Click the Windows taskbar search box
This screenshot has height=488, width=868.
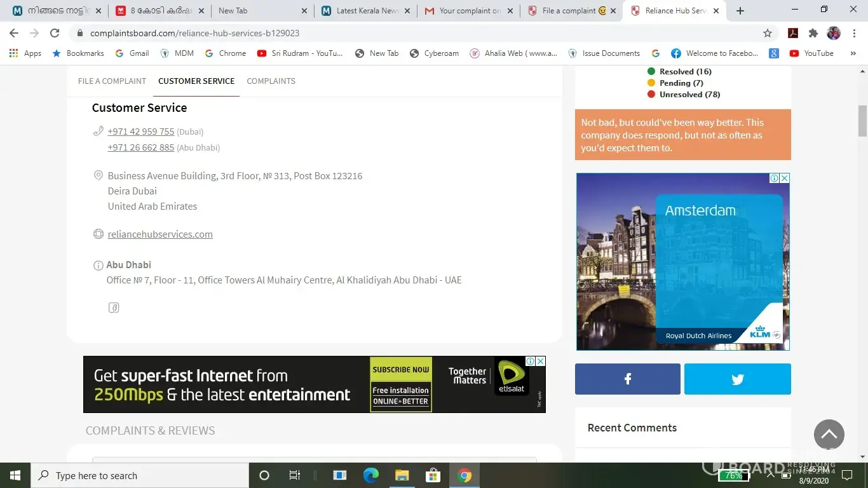(x=140, y=475)
